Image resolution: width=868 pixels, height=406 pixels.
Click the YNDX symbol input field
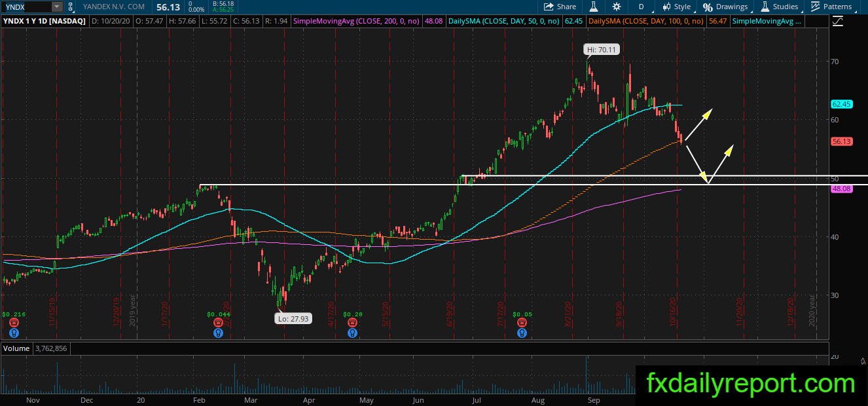pos(26,7)
